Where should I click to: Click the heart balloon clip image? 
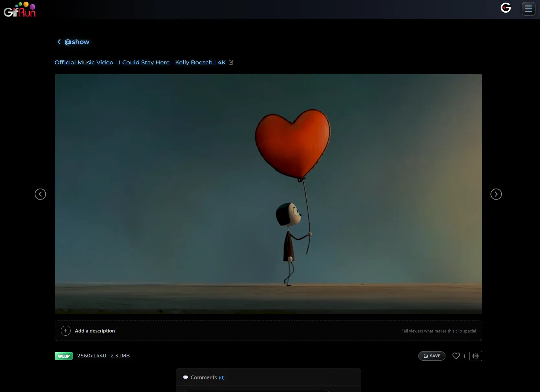tap(268, 194)
